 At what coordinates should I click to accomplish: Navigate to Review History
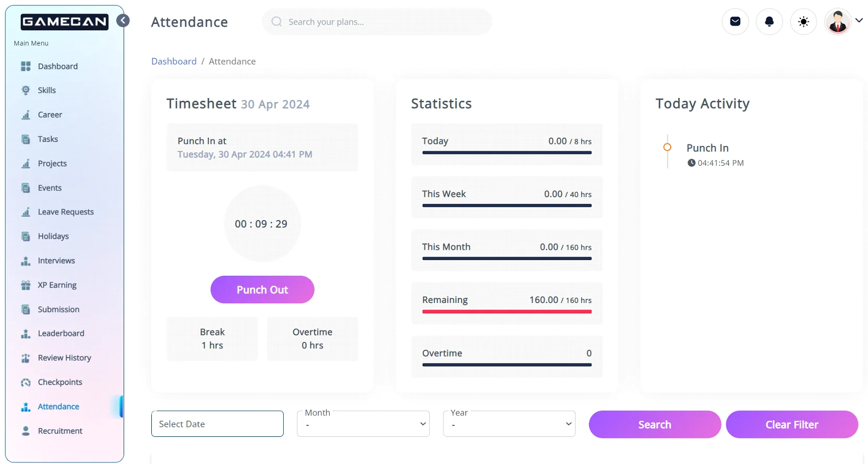[x=65, y=358]
